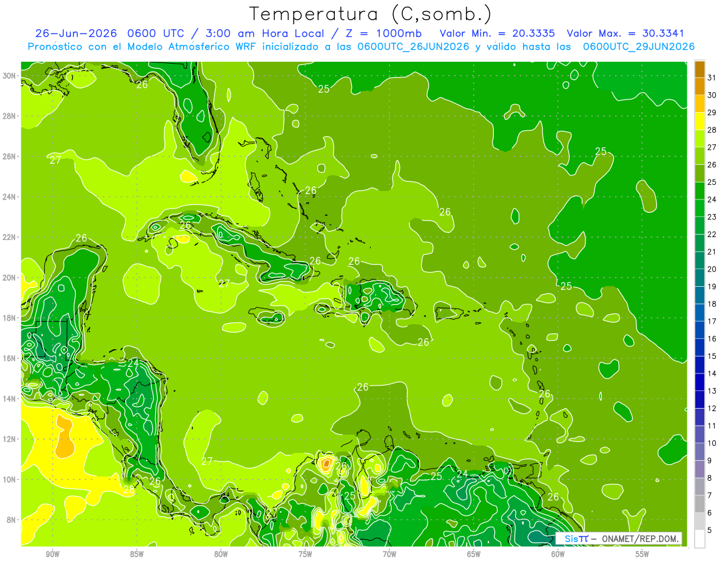Click the color scale value "27"
Image resolution: width=728 pixels, height=562 pixels.
pos(712,147)
